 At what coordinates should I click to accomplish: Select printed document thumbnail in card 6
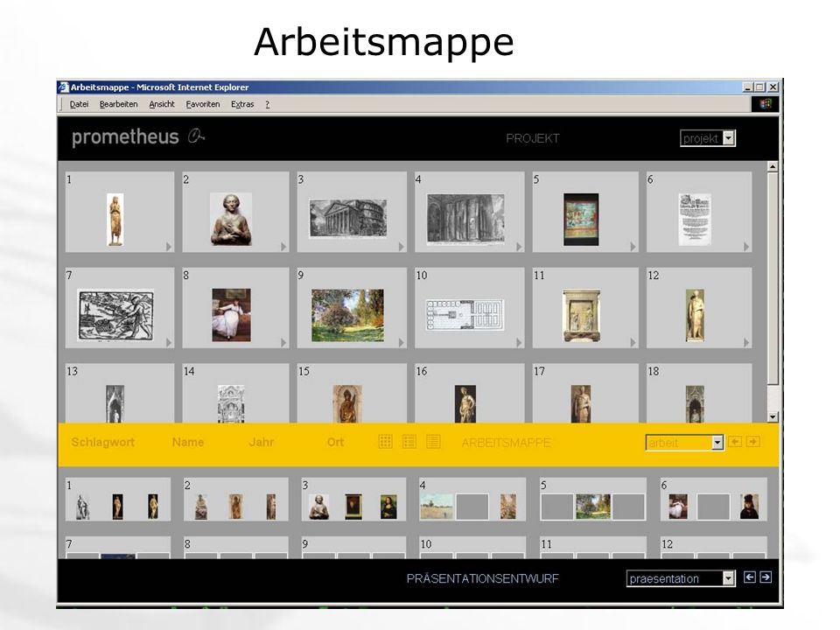695,220
